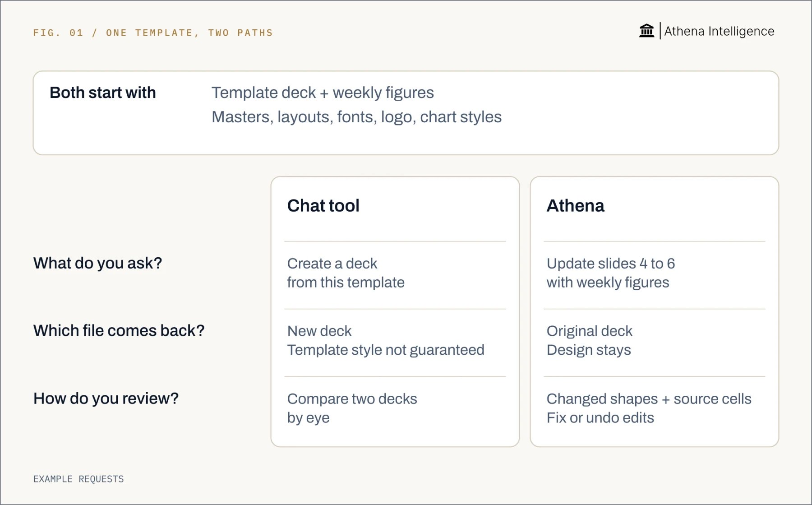Click the "New deck" cell text
Viewport: 812px width, 505px height.
click(x=319, y=331)
